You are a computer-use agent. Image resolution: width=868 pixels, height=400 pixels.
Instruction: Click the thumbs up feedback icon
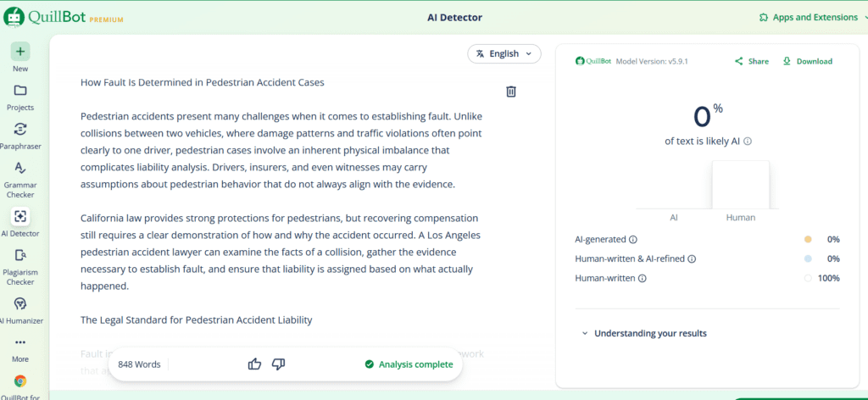[x=254, y=364]
